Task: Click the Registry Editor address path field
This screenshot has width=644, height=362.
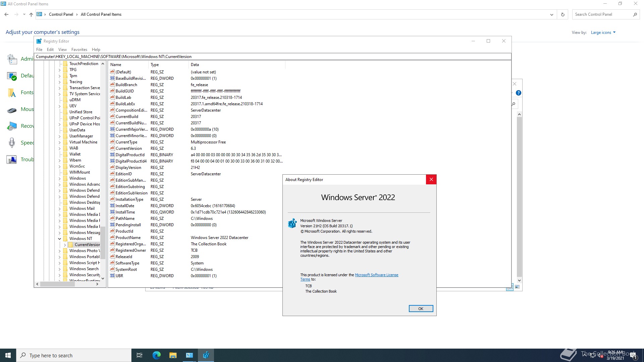Action: pyautogui.click(x=273, y=57)
